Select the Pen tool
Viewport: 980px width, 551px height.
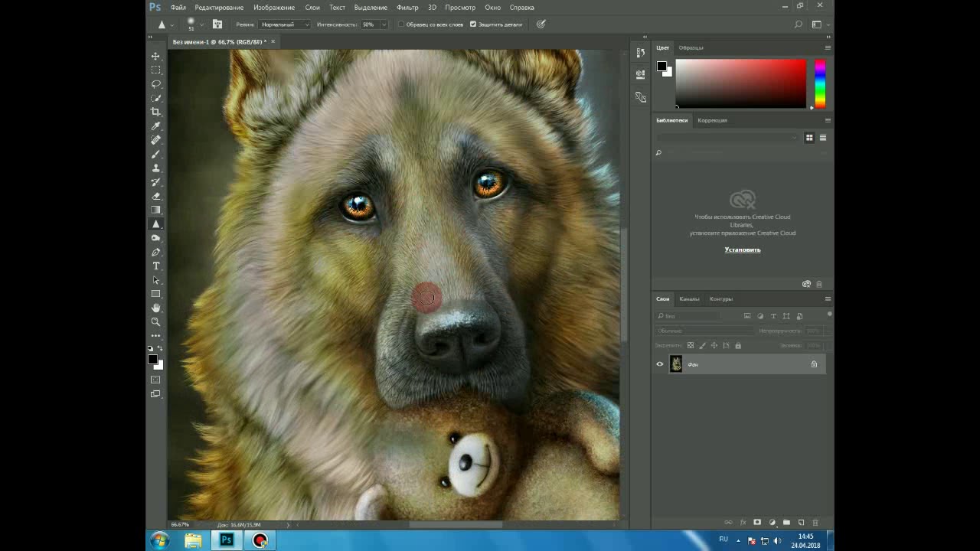pyautogui.click(x=155, y=252)
